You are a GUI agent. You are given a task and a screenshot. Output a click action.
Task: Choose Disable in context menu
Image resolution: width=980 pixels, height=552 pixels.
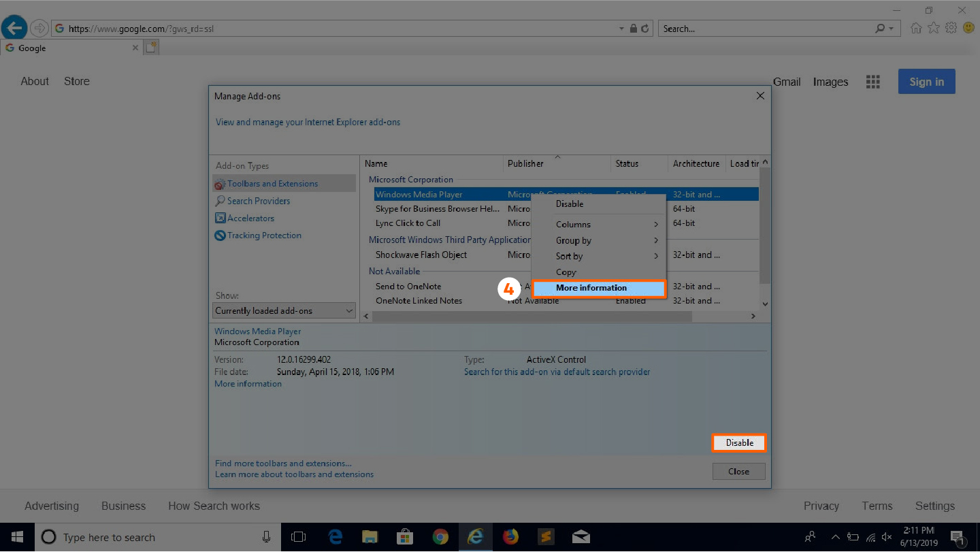point(598,204)
